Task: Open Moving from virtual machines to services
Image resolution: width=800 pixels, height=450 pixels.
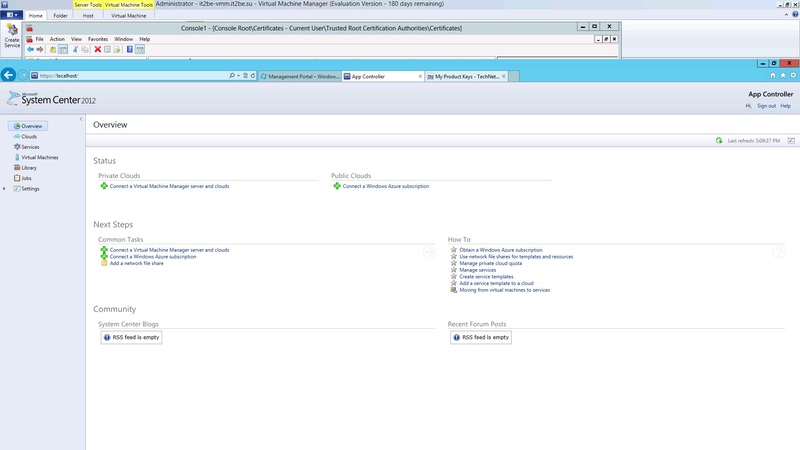Action: (505, 290)
